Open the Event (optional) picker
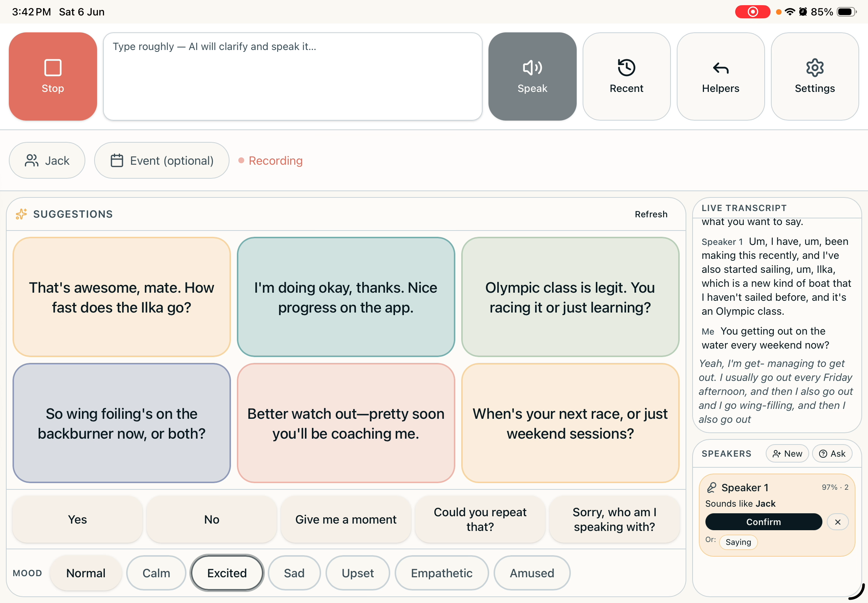Viewport: 868px width, 603px height. click(161, 161)
